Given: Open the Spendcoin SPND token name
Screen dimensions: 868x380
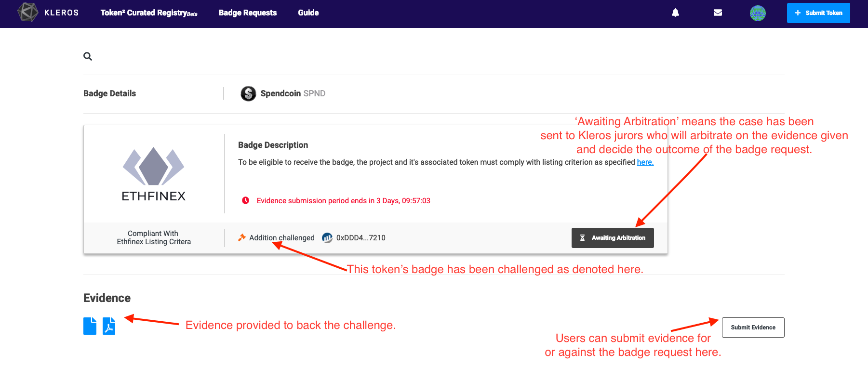Looking at the screenshot, I should coord(293,93).
